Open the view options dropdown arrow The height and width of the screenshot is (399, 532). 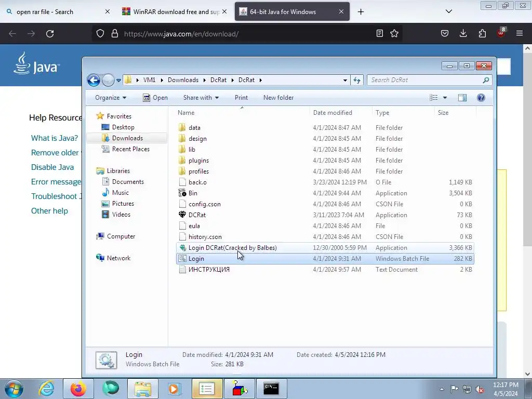pos(445,98)
